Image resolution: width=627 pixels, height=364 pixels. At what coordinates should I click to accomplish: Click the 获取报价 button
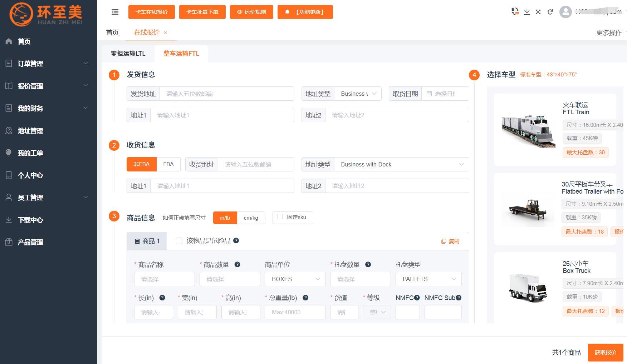pos(606,352)
